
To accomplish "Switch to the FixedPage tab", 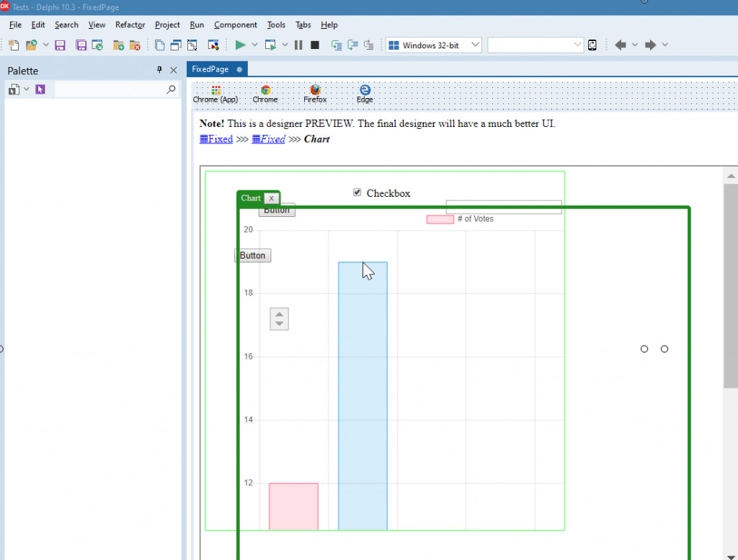I will (210, 69).
